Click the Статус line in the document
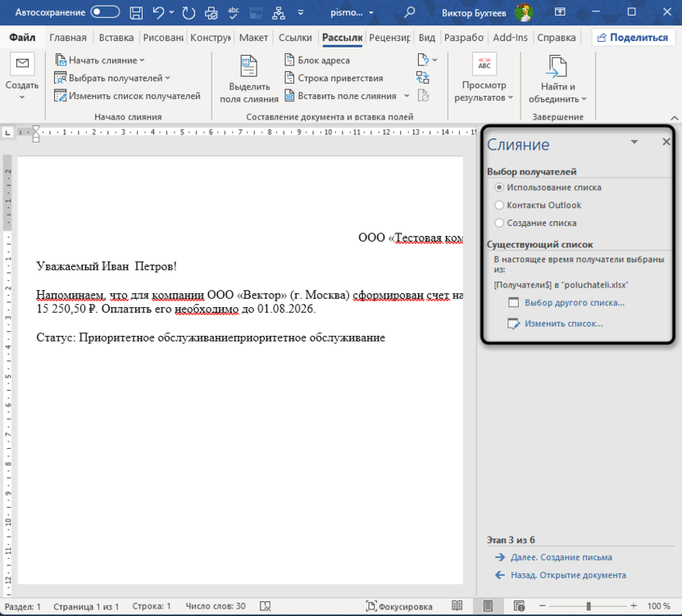 (x=211, y=337)
